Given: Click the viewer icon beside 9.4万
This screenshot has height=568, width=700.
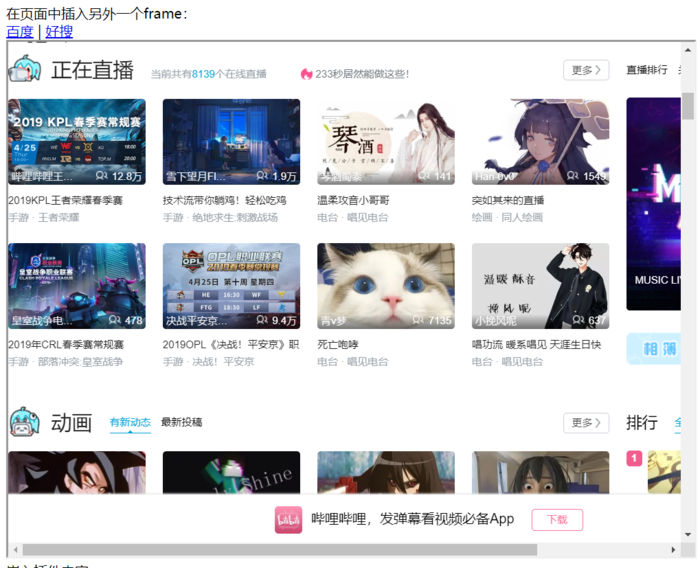Looking at the screenshot, I should pyautogui.click(x=262, y=320).
